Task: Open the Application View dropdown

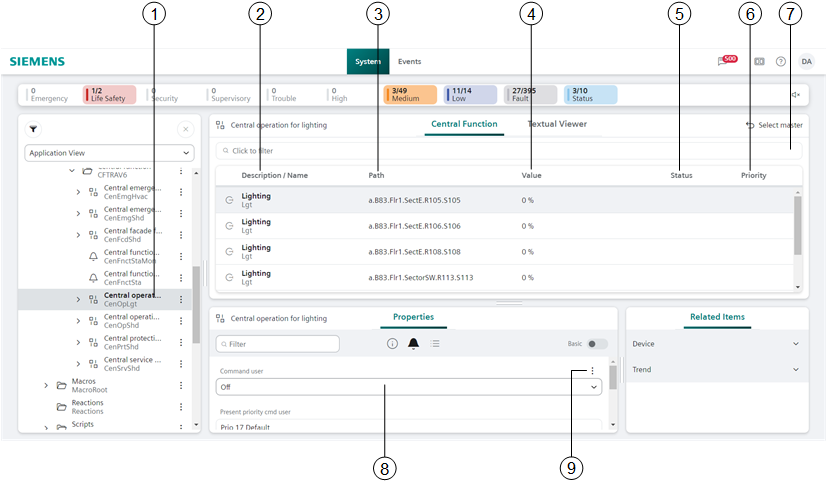Action: [109, 153]
